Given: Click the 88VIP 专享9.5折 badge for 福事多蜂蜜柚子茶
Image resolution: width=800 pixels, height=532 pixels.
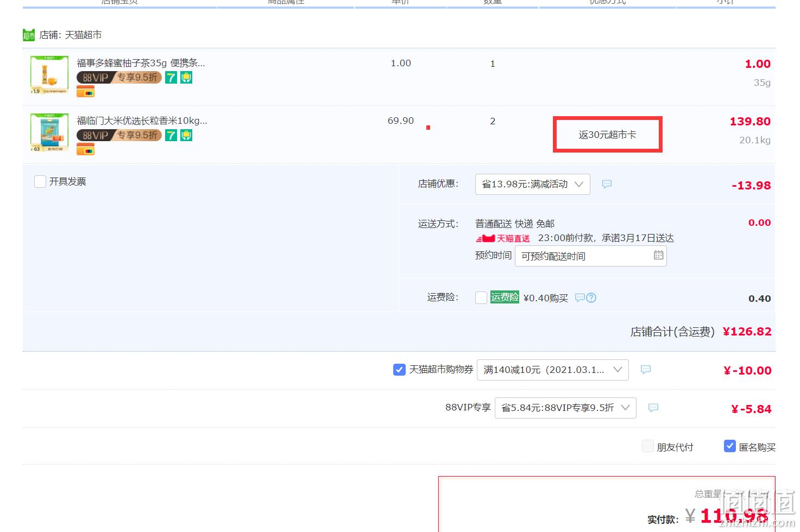Looking at the screenshot, I should pos(119,78).
